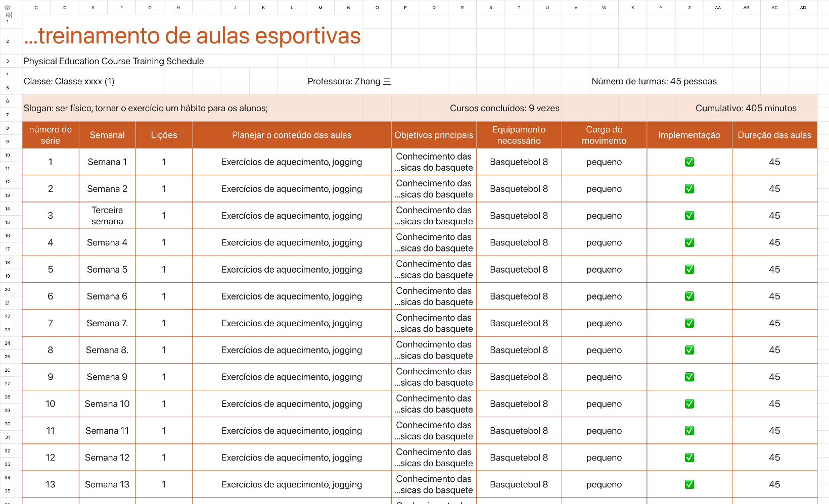Screen dimensions: 829x504
Task: Select column Z header
Action: coord(689,8)
